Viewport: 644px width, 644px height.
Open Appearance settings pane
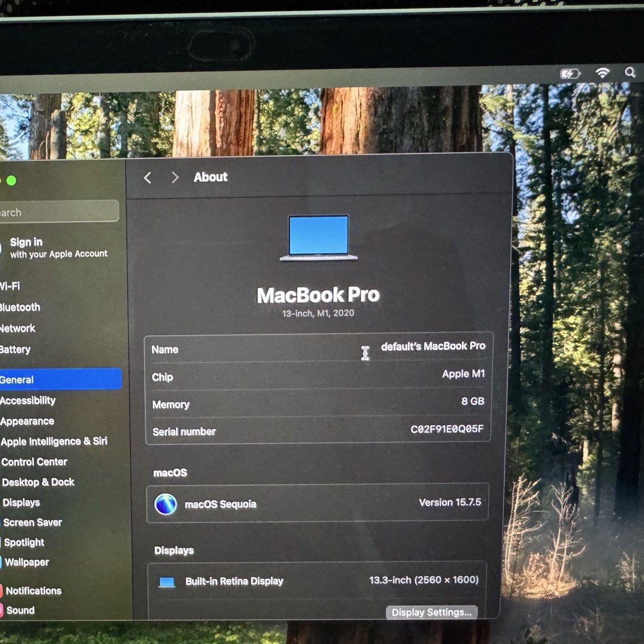(x=27, y=421)
